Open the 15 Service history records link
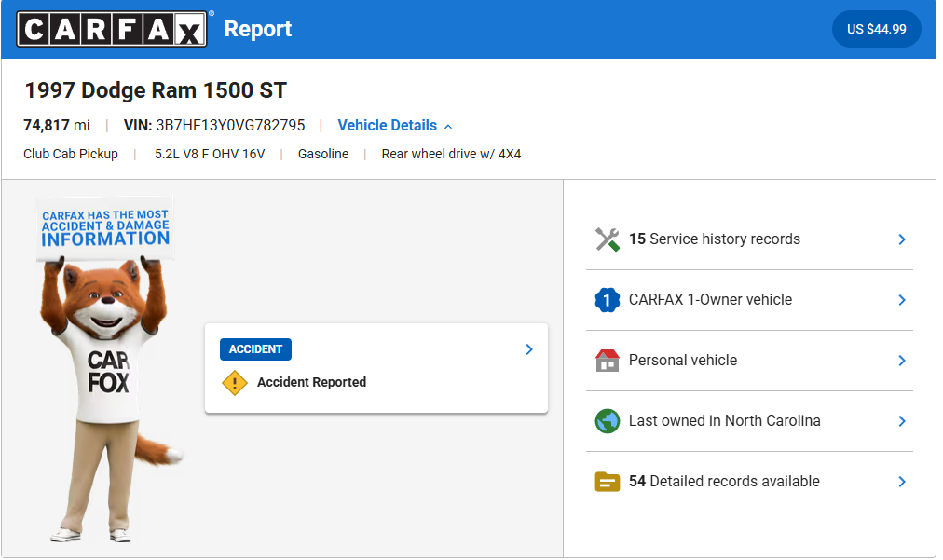Screen dimensions: 943x560 point(715,239)
